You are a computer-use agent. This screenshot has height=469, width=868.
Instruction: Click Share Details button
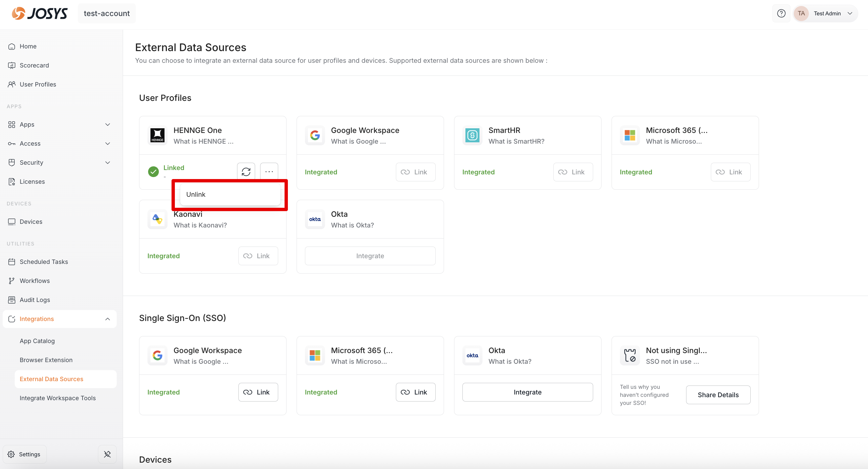tap(718, 395)
